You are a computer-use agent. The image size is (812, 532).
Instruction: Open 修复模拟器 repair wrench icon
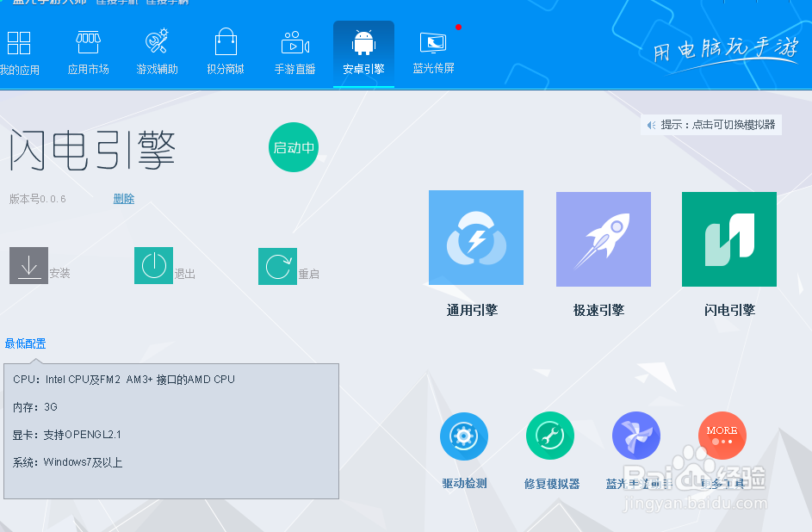550,436
